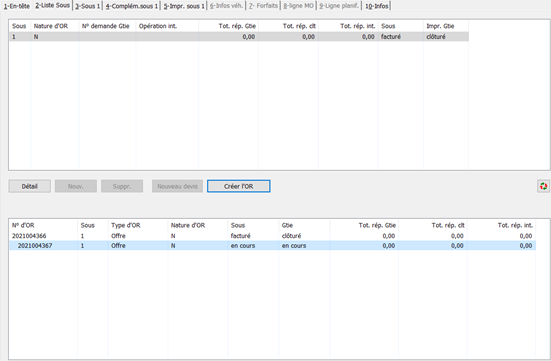Image resolution: width=551 pixels, height=361 pixels.
Task: Click the 9-Ligne planif. tab
Action: [339, 6]
